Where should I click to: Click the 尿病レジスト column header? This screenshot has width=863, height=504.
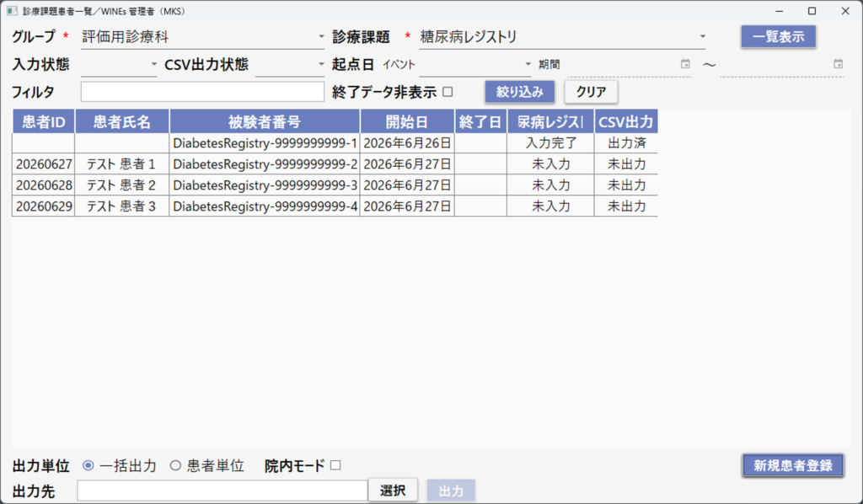550,121
